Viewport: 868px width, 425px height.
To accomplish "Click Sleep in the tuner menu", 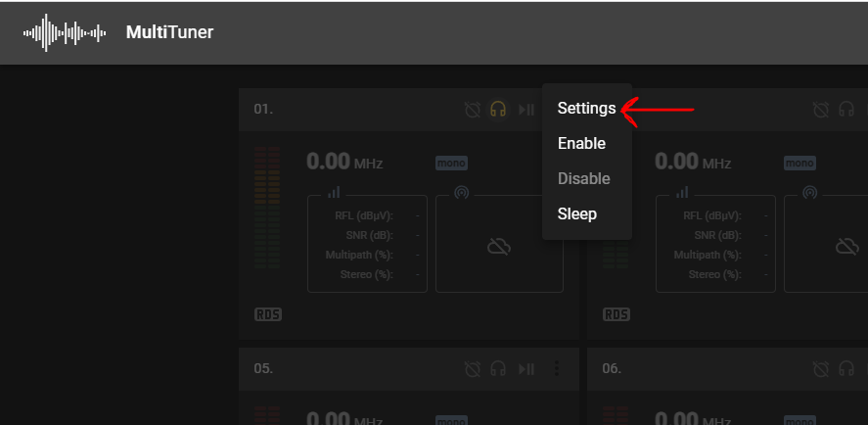I will [576, 213].
